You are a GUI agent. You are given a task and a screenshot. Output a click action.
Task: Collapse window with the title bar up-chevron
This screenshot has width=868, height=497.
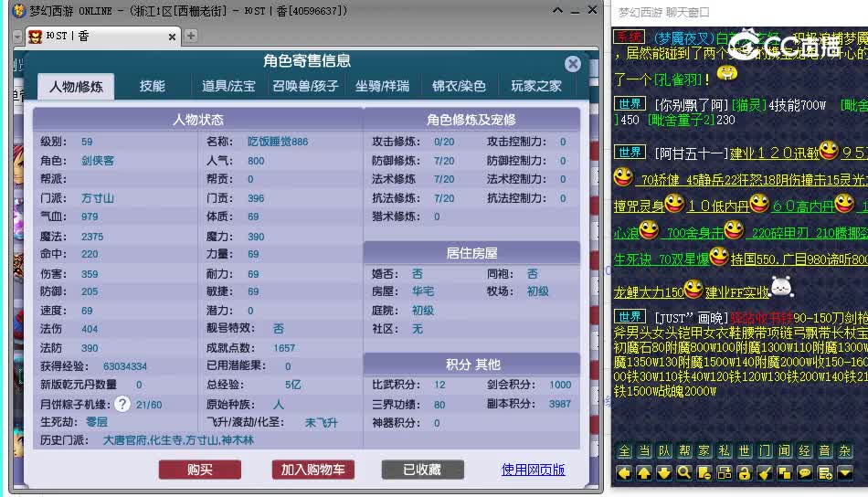coord(557,11)
